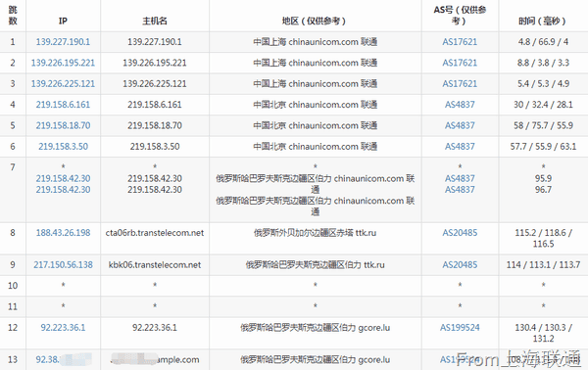Viewport: 588px width, 370px height.
Task: Select time value 4.8 / 66.9 / 4
Action: pos(543,41)
